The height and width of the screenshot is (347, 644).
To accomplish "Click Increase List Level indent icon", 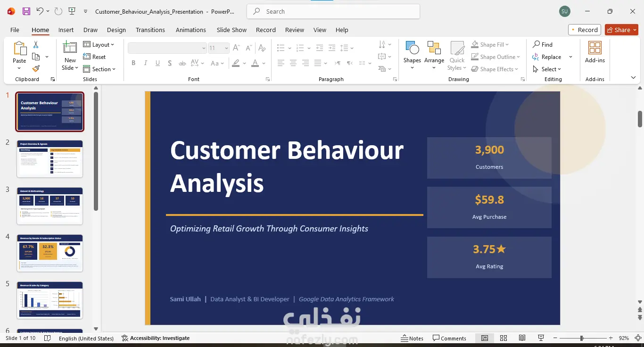I will (332, 48).
